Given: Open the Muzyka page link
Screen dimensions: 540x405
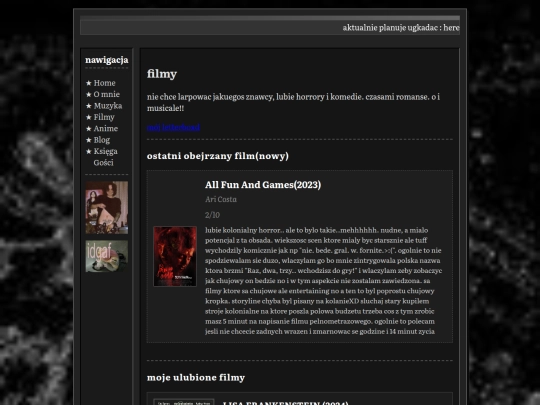Looking at the screenshot, I should 108,106.
